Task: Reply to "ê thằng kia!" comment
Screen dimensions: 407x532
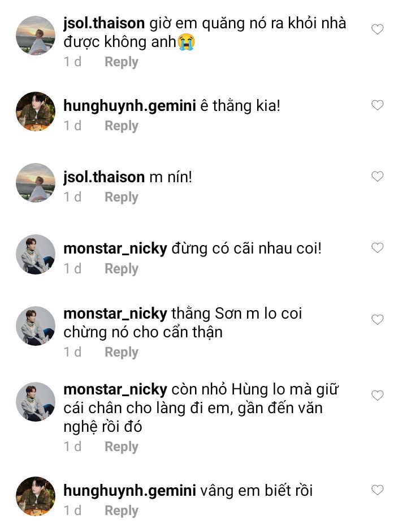Action: click(x=122, y=126)
